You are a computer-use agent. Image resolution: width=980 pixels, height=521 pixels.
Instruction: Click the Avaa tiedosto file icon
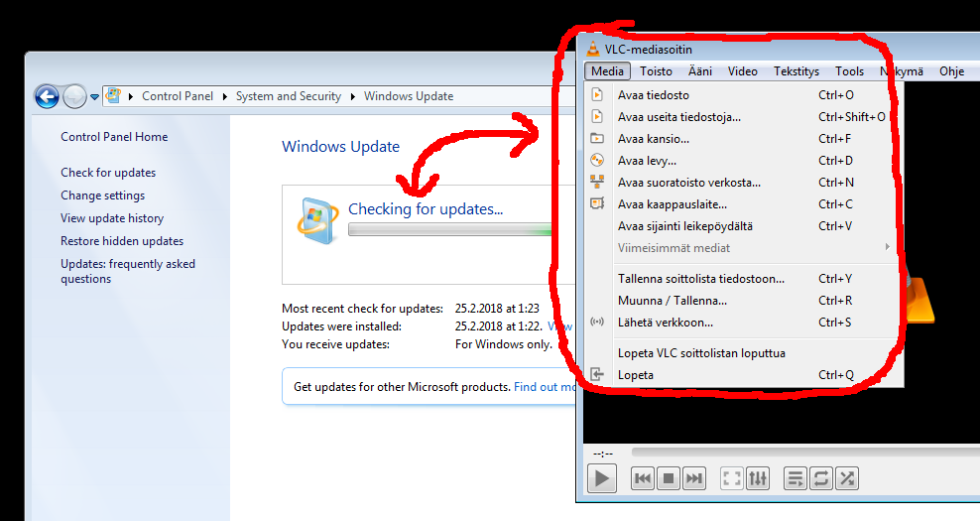[x=597, y=95]
